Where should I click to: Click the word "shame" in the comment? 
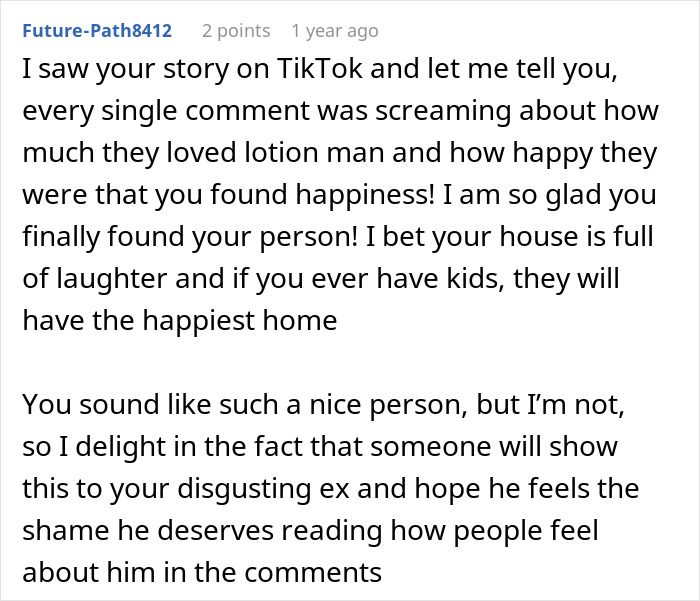click(x=78, y=531)
